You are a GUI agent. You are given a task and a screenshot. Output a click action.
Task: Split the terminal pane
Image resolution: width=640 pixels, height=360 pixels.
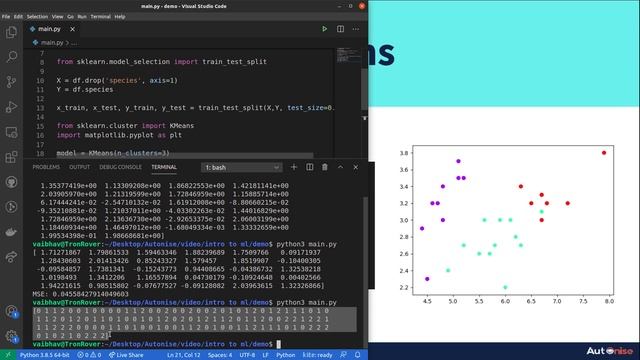pyautogui.click(x=309, y=167)
